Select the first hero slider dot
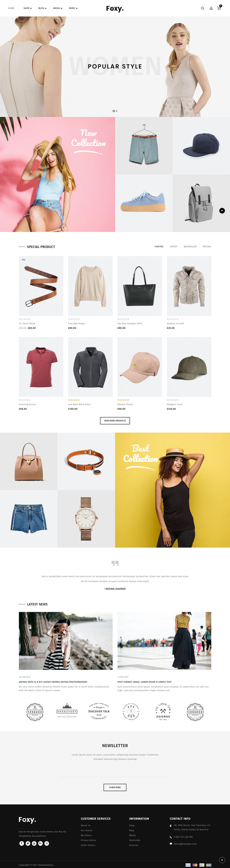 tap(114, 111)
